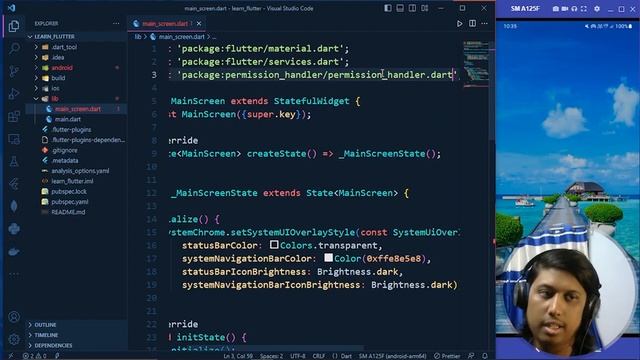Viewport: 640px width, 360px height.
Task: Click the editor minimap
Action: pos(476,63)
